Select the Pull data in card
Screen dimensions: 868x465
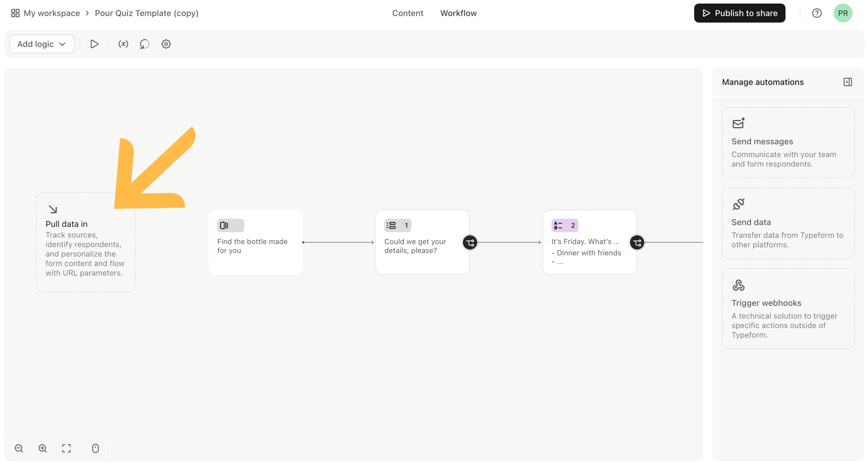point(86,243)
